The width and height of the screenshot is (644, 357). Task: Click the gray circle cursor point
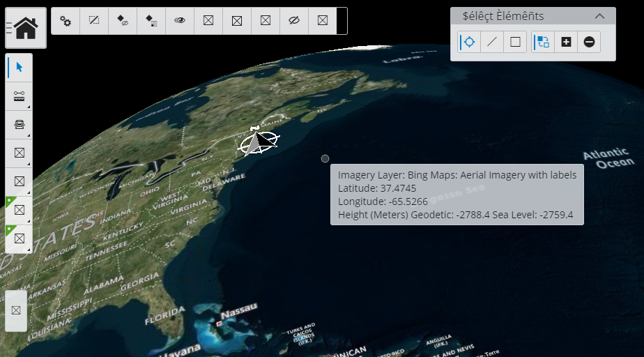(325, 158)
